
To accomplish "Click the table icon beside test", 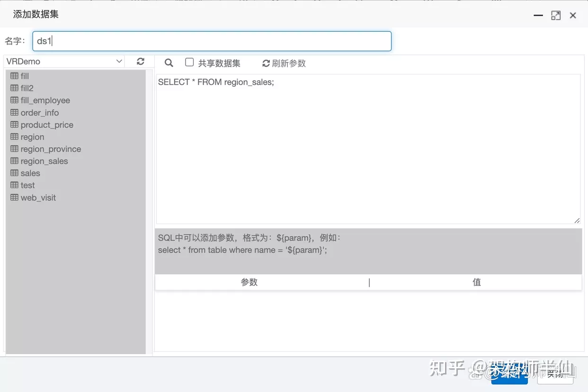I will click(14, 185).
